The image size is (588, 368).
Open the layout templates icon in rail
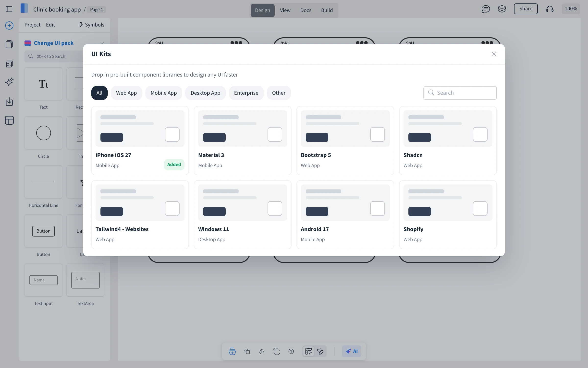pyautogui.click(x=9, y=120)
